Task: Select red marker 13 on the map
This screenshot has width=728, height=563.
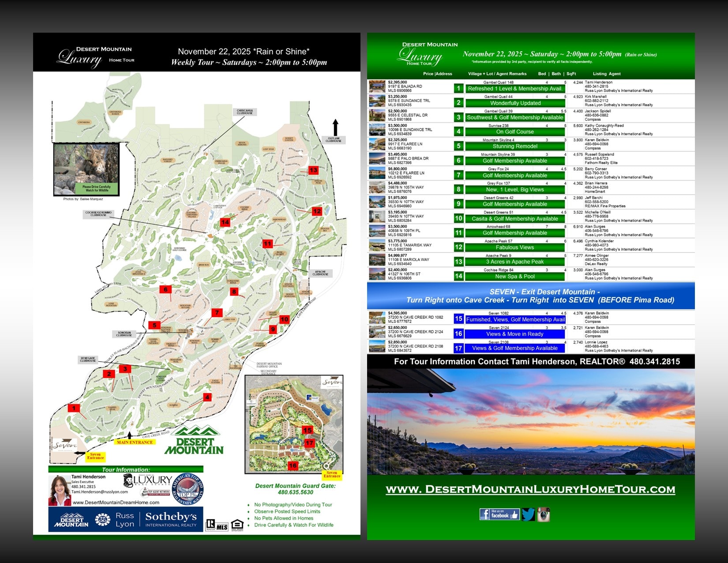Action: tap(313, 170)
